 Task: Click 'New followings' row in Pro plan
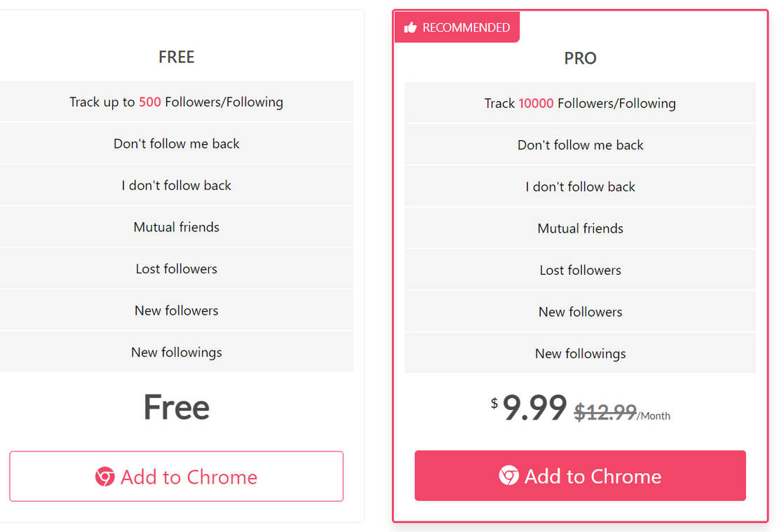[580, 354]
